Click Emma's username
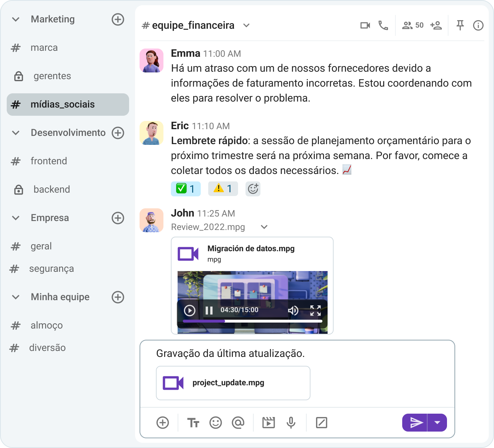This screenshot has width=494, height=448. (185, 53)
